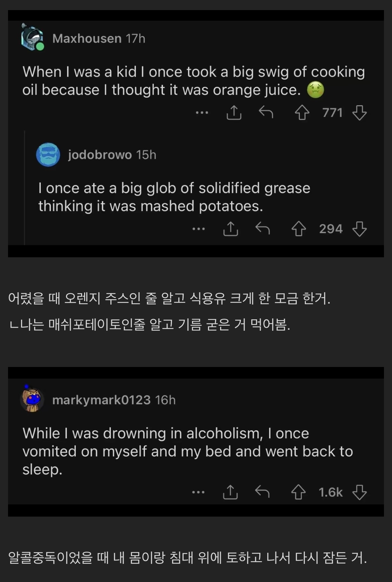Image resolution: width=392 pixels, height=582 pixels.
Task: Upvote Maxhousen's cooking oil comment
Action: [x=302, y=113]
